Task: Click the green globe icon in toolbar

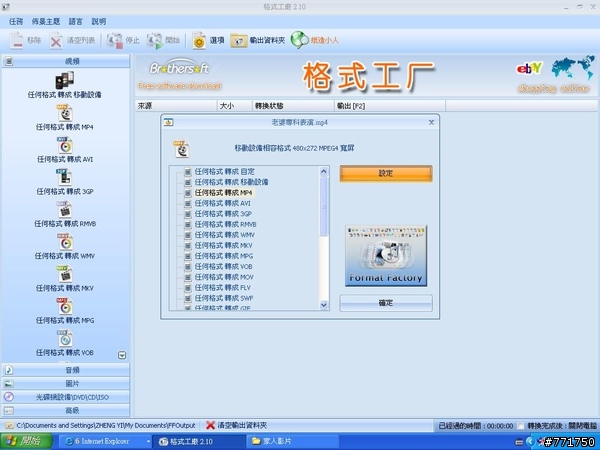Action: tap(299, 40)
